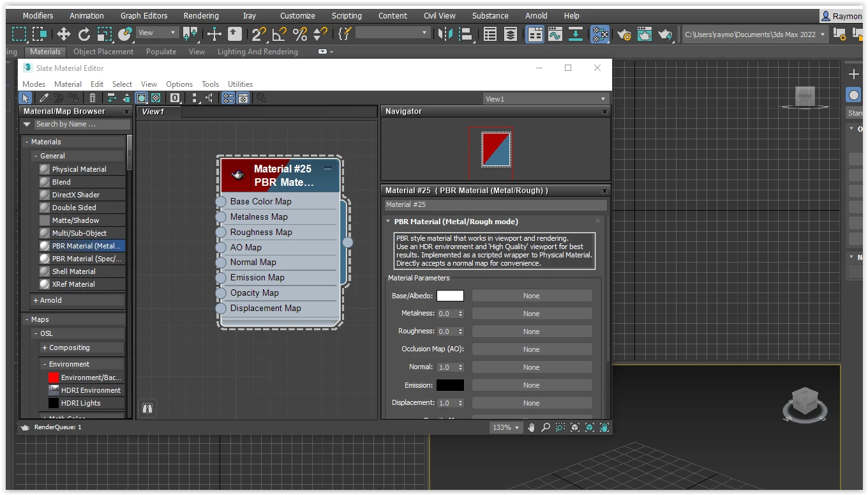Click the None button beside Roughness
The width and height of the screenshot is (868, 495).
(x=531, y=331)
